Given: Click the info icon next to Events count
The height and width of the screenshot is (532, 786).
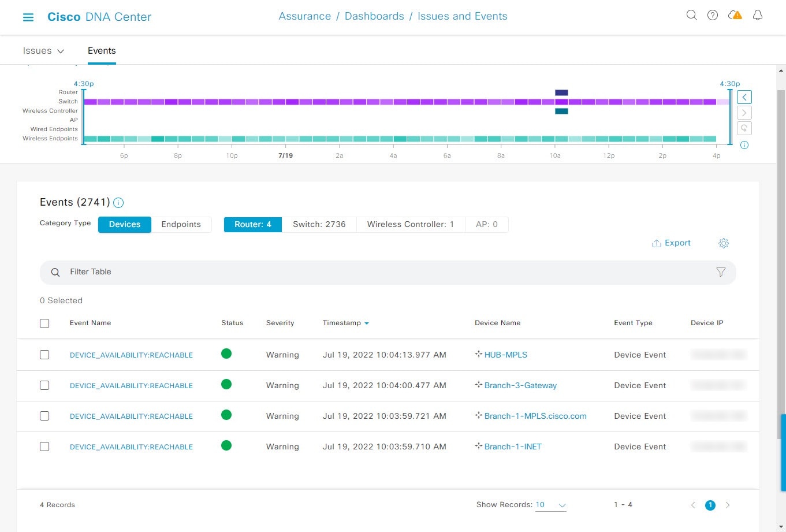Looking at the screenshot, I should (118, 203).
